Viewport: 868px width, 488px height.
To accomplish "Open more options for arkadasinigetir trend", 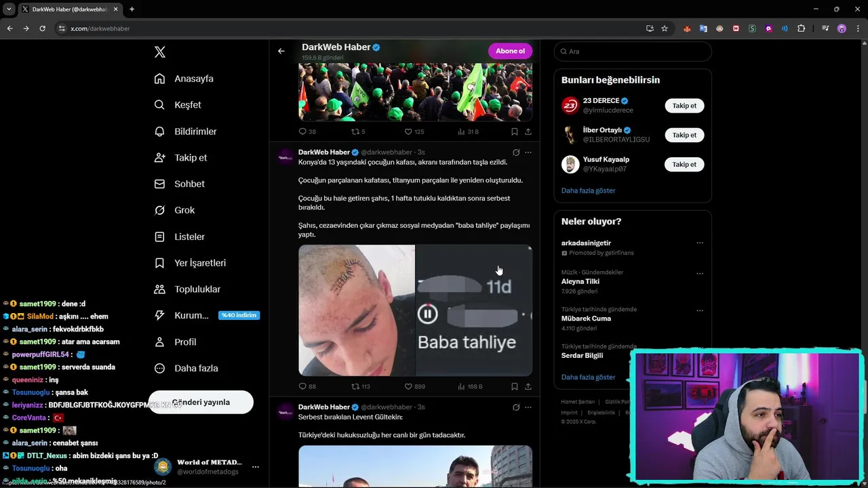I will coord(700,243).
